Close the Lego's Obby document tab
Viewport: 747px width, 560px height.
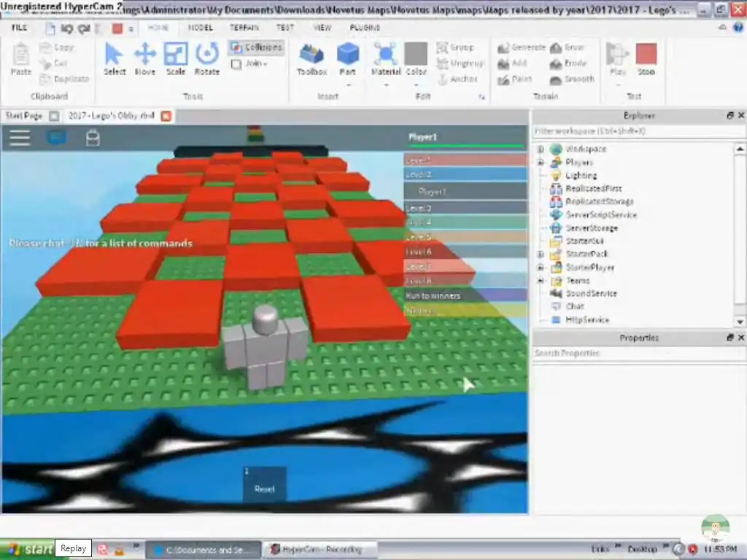pyautogui.click(x=166, y=116)
